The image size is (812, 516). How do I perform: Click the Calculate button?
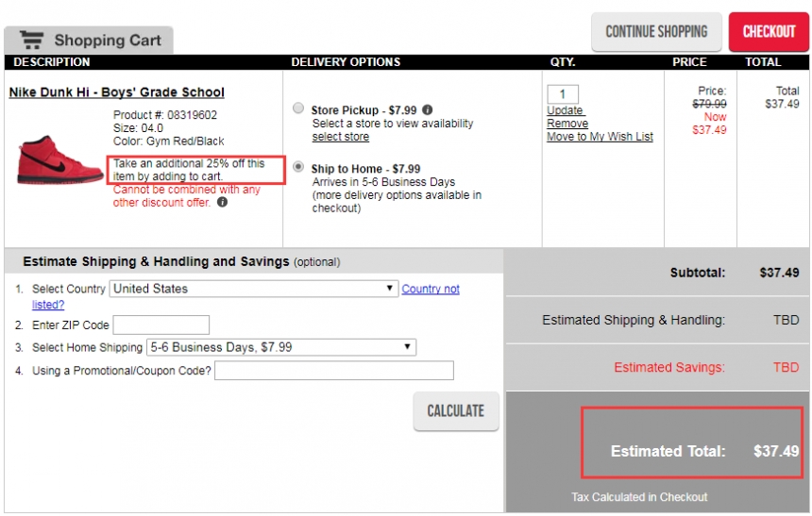tap(456, 411)
